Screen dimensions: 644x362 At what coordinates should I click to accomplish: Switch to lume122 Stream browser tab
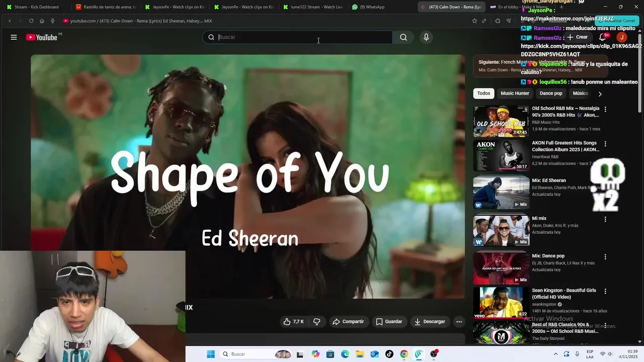[313, 7]
